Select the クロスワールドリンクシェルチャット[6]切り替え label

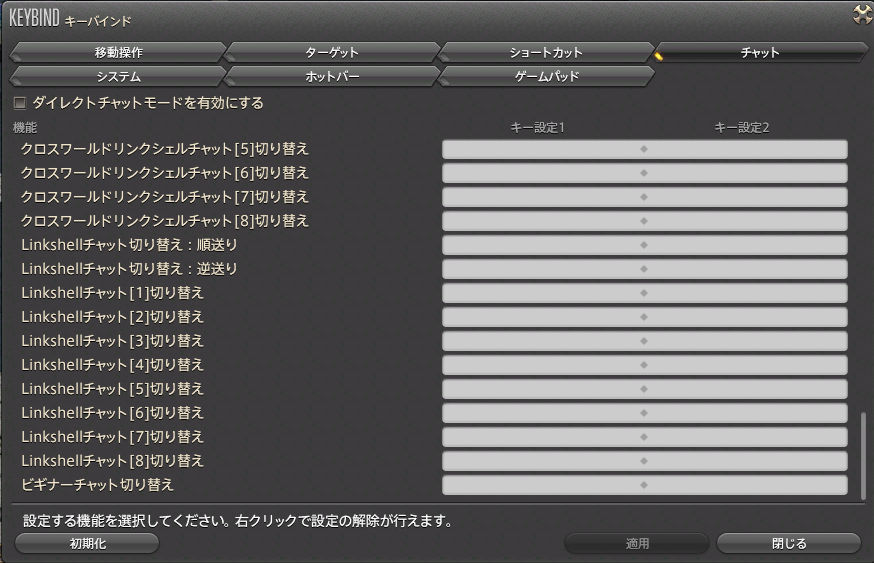(x=164, y=173)
